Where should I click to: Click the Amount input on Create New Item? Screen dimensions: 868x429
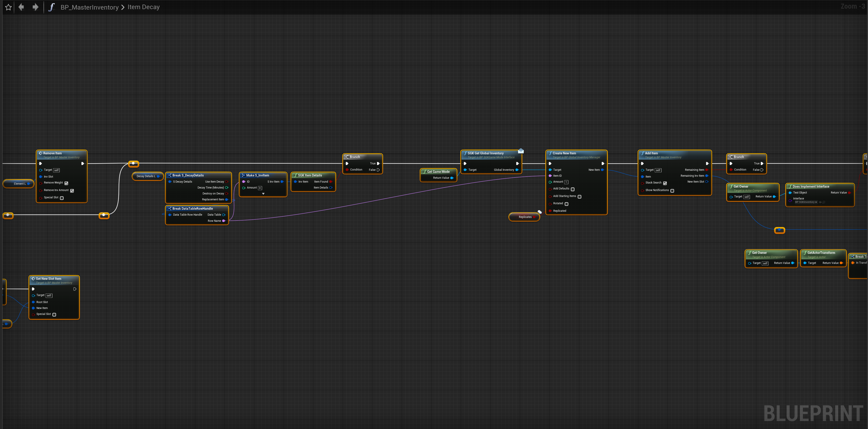[x=566, y=182]
